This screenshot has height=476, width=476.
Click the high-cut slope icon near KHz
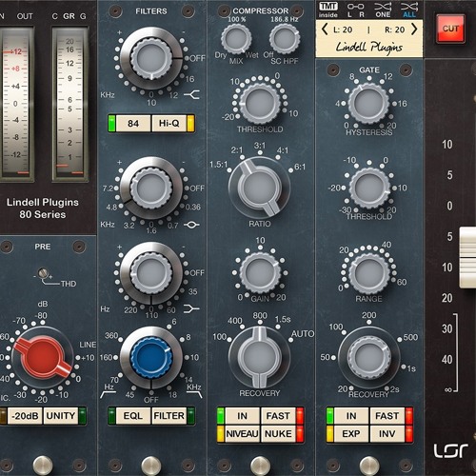coord(194,394)
